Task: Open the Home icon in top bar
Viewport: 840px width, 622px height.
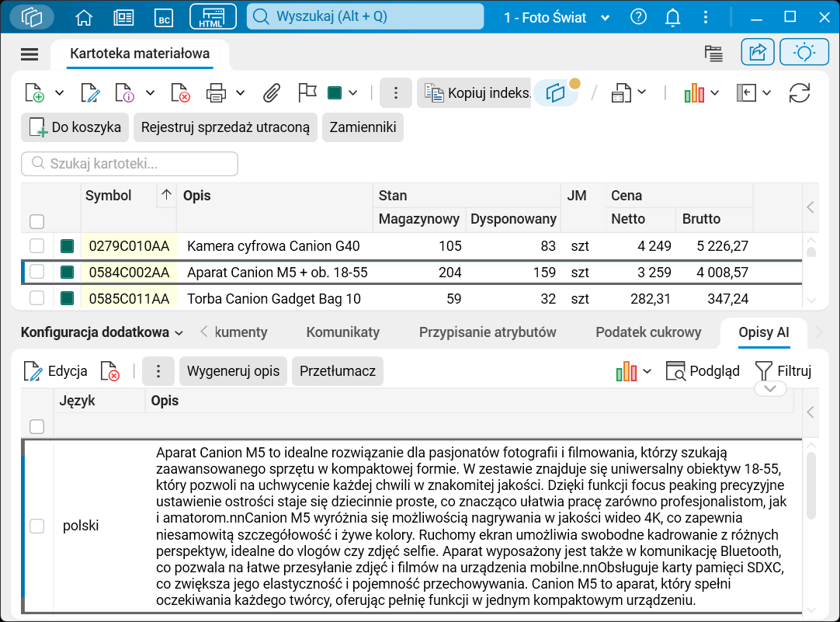Action: (x=83, y=16)
